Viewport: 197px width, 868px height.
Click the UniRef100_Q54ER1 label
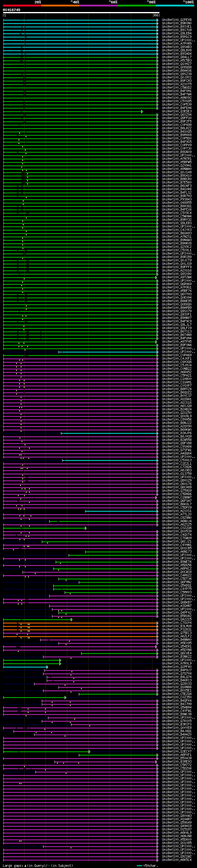pyautogui.click(x=177, y=646)
